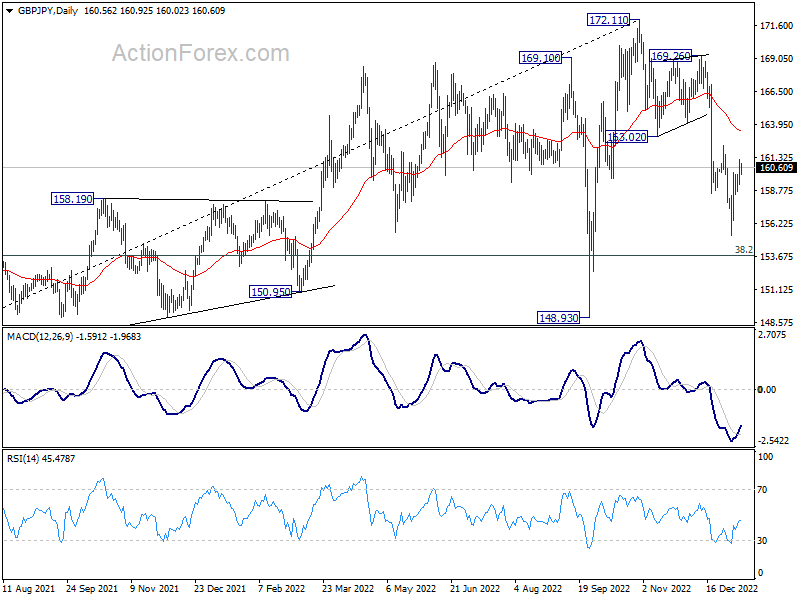The height and width of the screenshot is (600, 800).
Task: Click the 148.930 low price label
Action: click(559, 318)
